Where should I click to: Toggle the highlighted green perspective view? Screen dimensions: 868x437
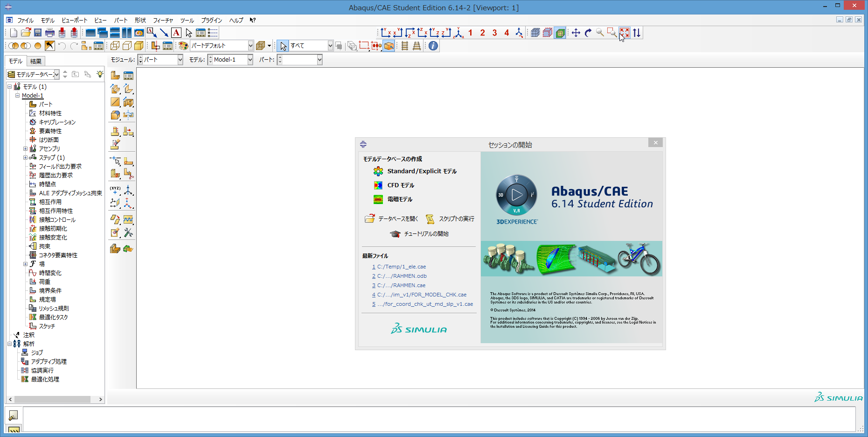click(560, 33)
